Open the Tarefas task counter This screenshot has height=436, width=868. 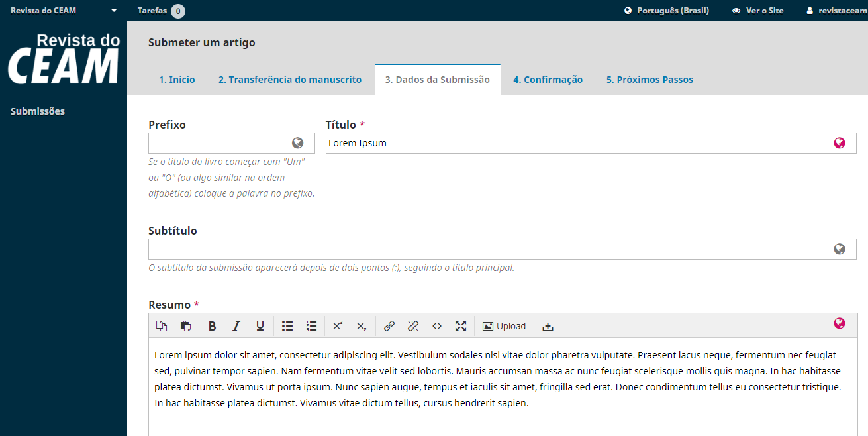click(x=161, y=11)
